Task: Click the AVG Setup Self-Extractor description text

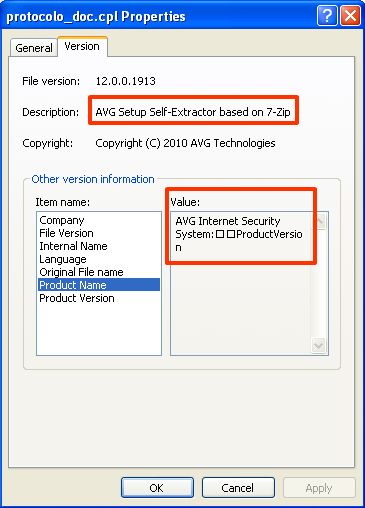Action: (193, 112)
